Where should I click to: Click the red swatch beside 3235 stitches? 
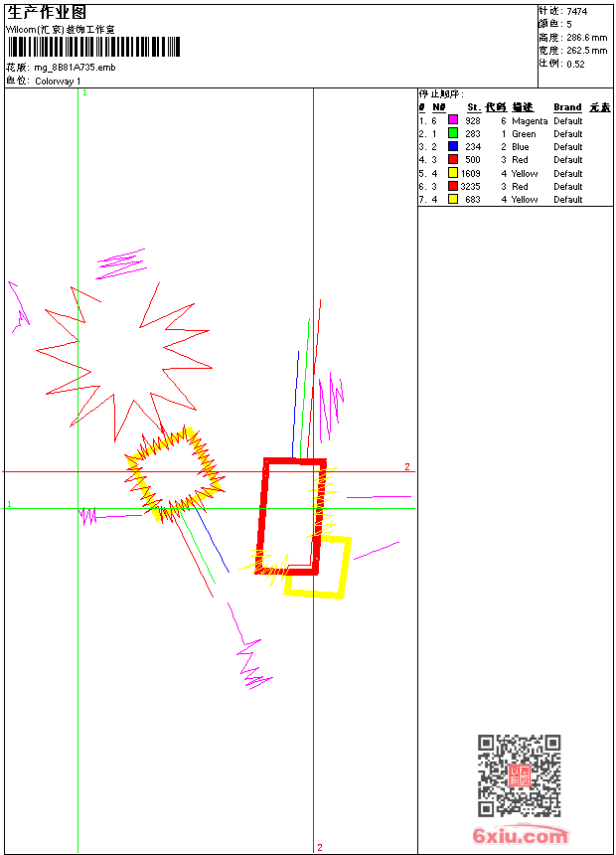click(452, 186)
